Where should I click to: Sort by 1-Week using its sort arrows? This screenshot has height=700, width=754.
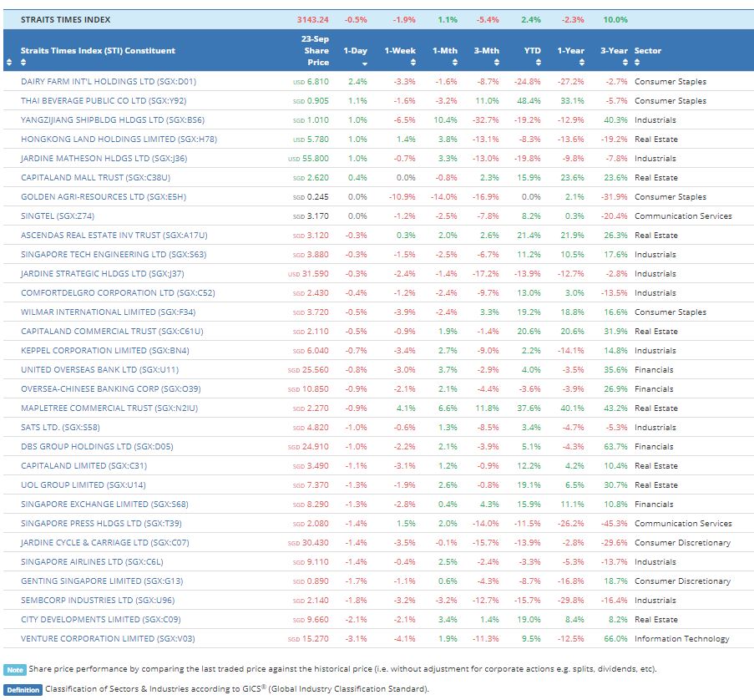[x=413, y=63]
